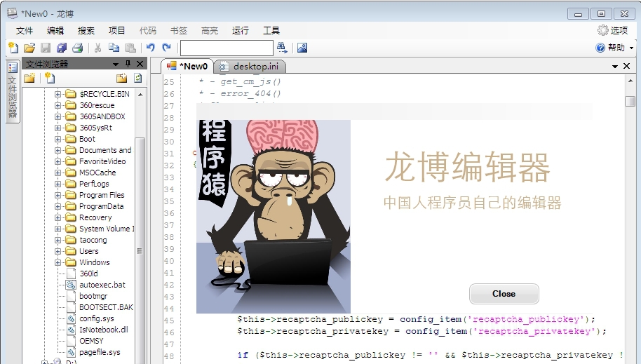Save the current file
Image resolution: width=641 pixels, height=364 pixels.
click(x=46, y=48)
